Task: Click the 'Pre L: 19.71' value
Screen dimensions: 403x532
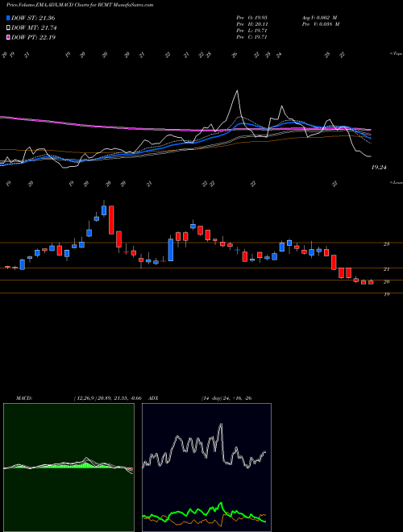Action: 251,31
